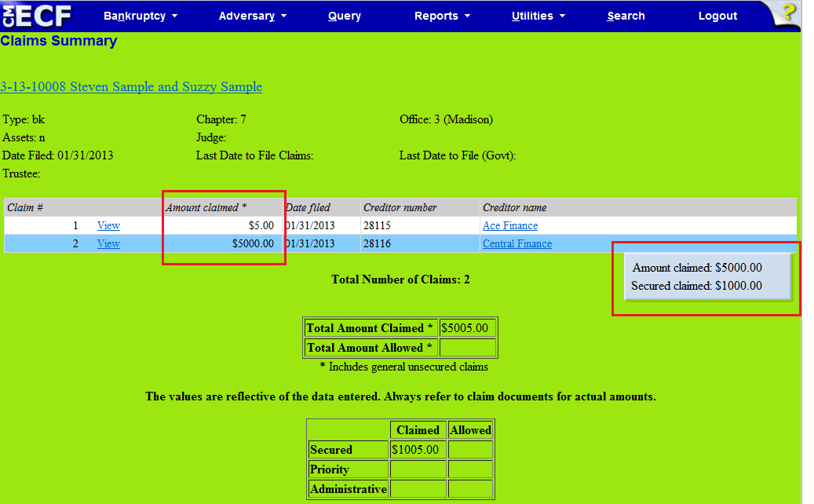Click the Amount claimed column header

tap(206, 207)
